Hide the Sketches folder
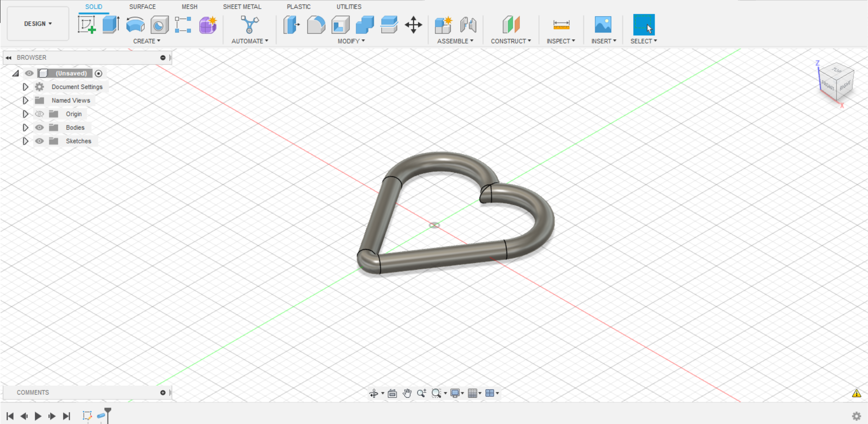Image resolution: width=868 pixels, height=424 pixels. [x=39, y=141]
